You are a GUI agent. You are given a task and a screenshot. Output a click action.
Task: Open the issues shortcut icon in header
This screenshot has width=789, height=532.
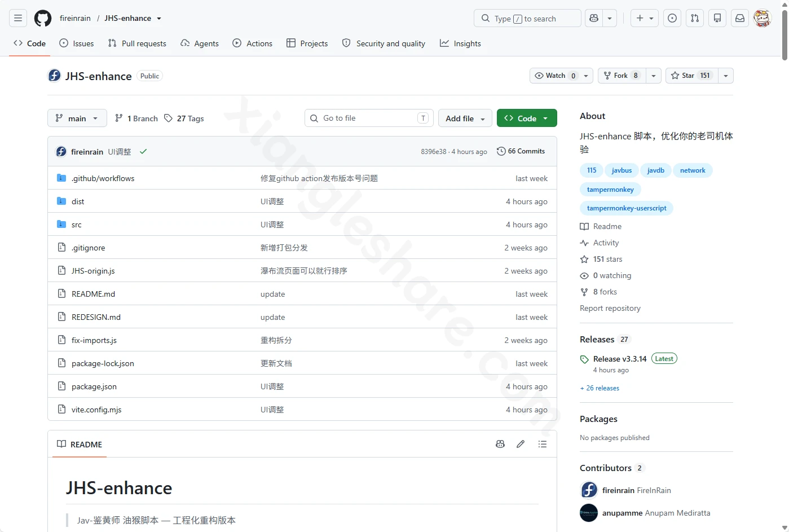[672, 18]
